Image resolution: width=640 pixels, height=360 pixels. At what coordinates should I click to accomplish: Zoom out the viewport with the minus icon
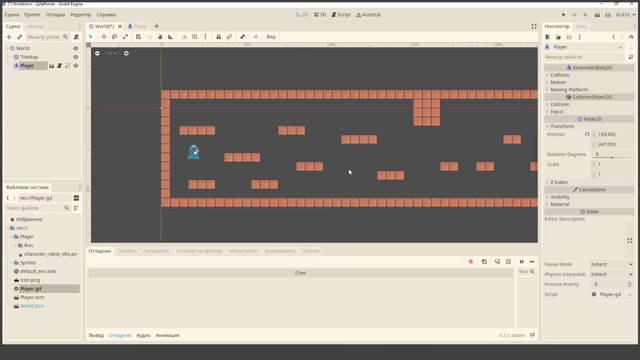(x=97, y=53)
